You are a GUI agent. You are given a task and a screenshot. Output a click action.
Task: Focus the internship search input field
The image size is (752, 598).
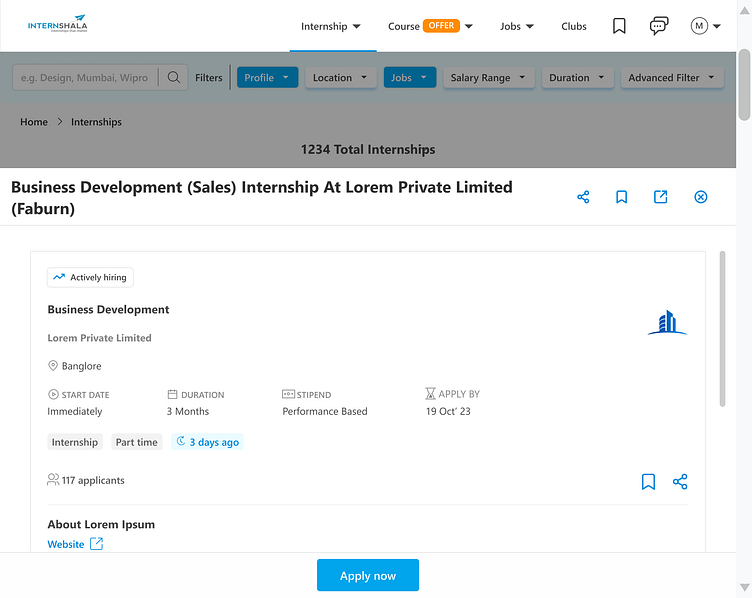[84, 77]
